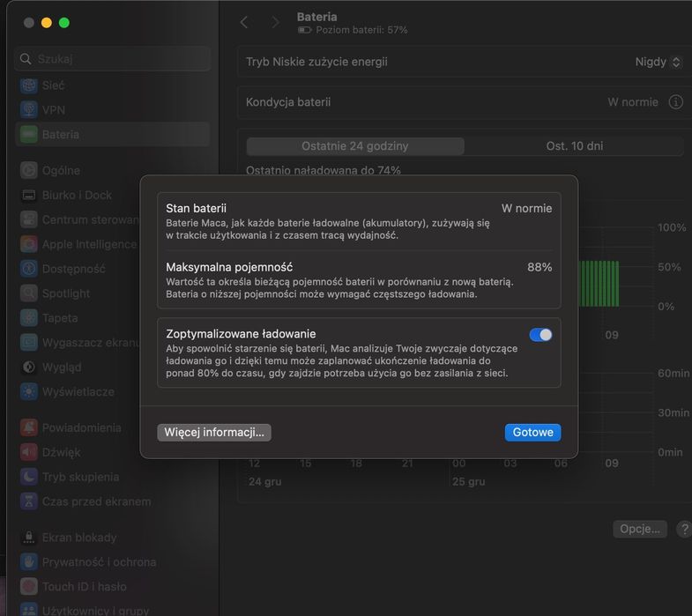
Task: Toggle the Zoptymalizowane ładowanie switch
Action: (540, 335)
